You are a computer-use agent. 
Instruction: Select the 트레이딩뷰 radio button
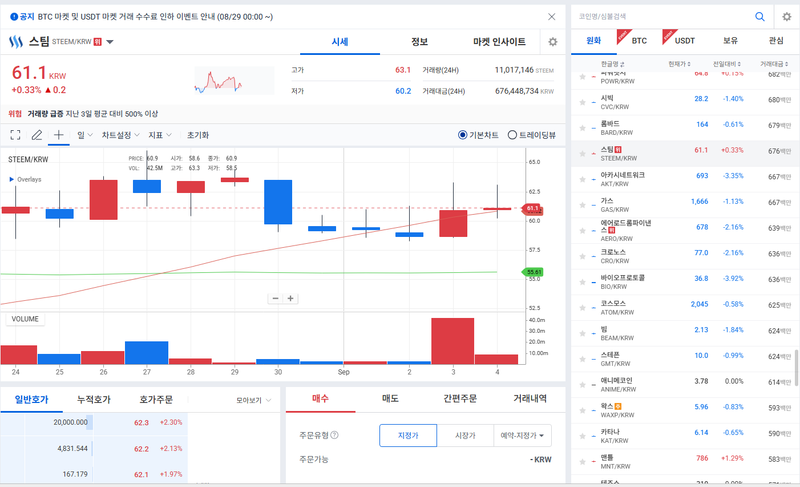512,135
